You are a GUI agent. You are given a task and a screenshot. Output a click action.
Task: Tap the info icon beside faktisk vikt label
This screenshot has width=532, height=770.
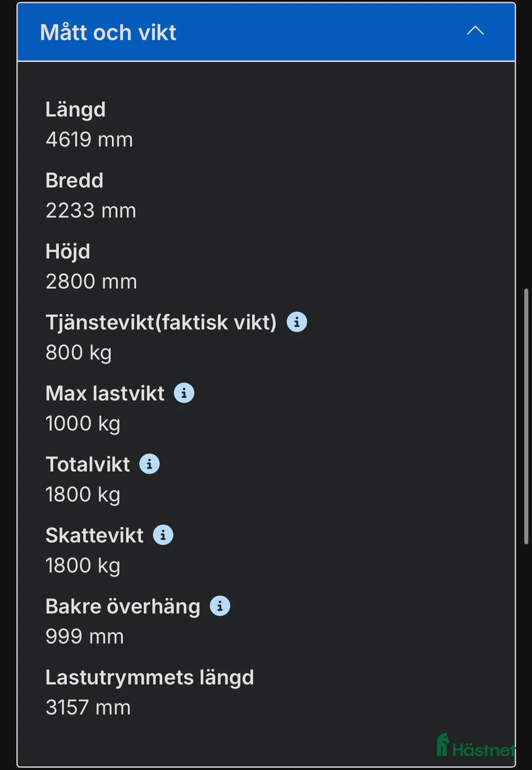click(x=297, y=321)
